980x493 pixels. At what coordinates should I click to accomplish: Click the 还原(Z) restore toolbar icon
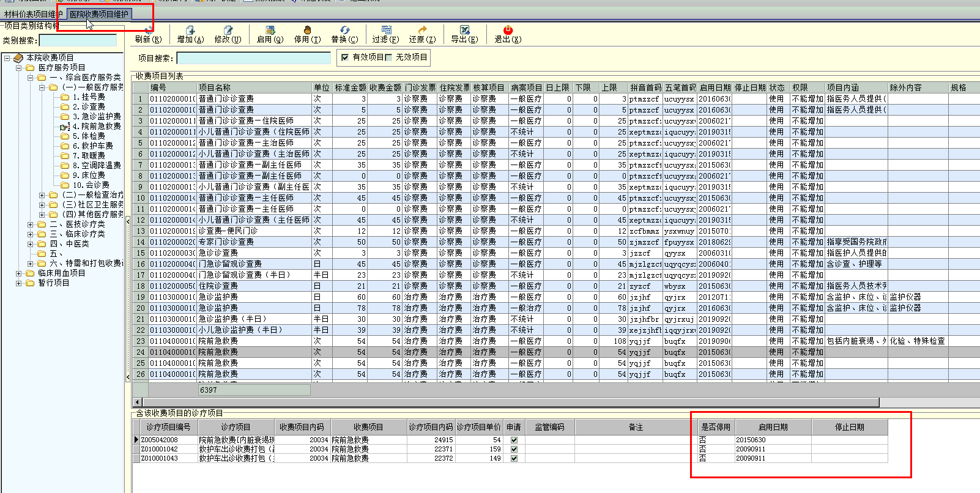point(422,30)
